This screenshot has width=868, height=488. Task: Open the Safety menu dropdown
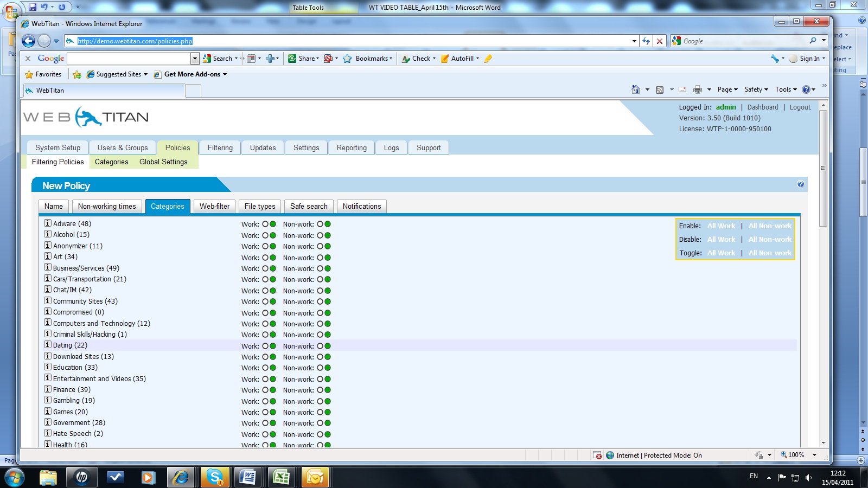pos(756,89)
